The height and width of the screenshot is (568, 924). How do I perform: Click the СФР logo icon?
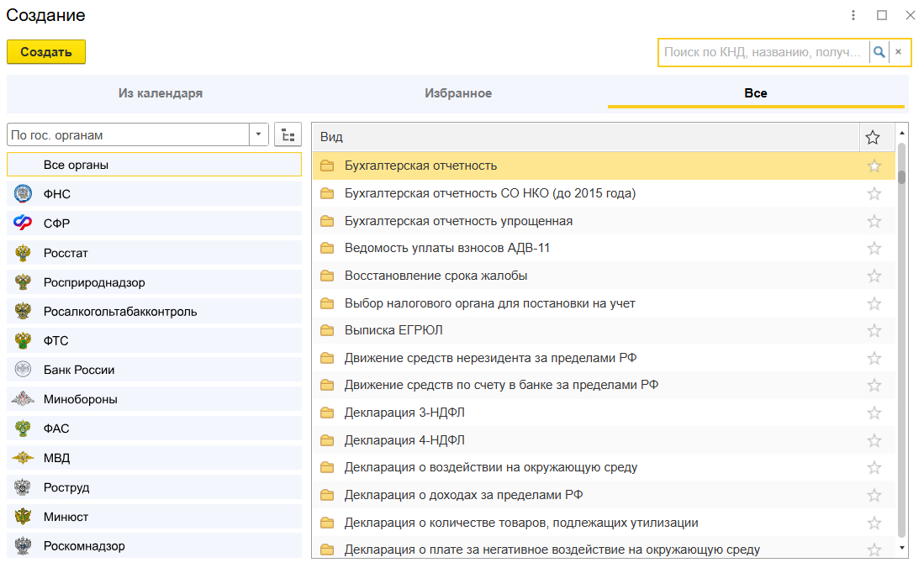coord(23,224)
